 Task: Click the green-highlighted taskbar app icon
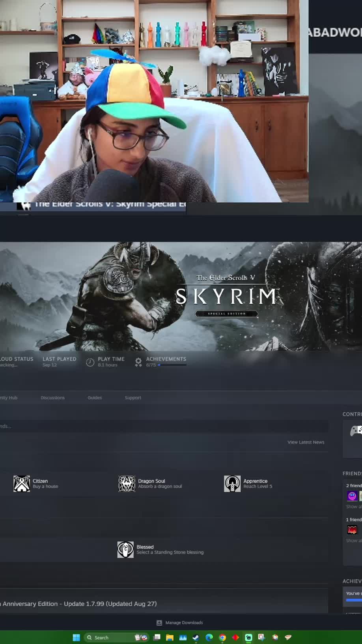point(249,638)
